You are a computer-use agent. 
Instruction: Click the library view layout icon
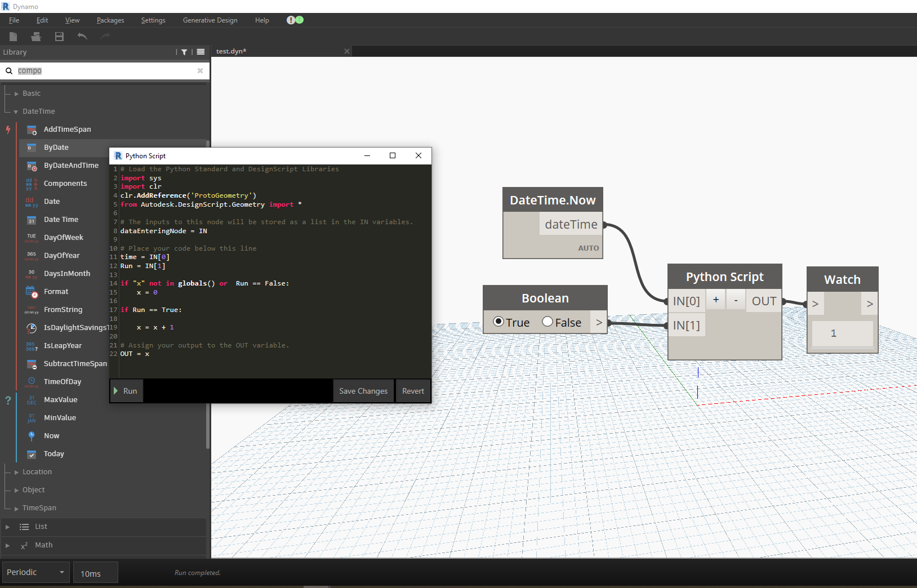pyautogui.click(x=201, y=52)
